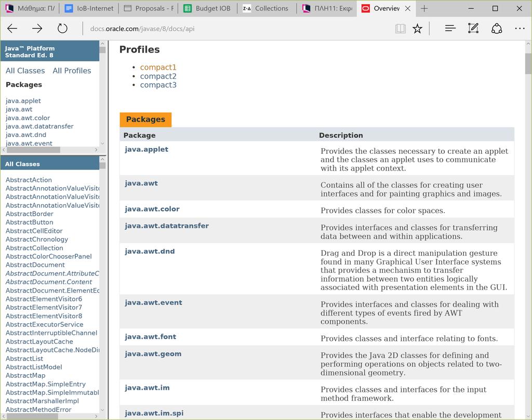
Task: Open AbstractCollection class link
Action: click(34, 248)
